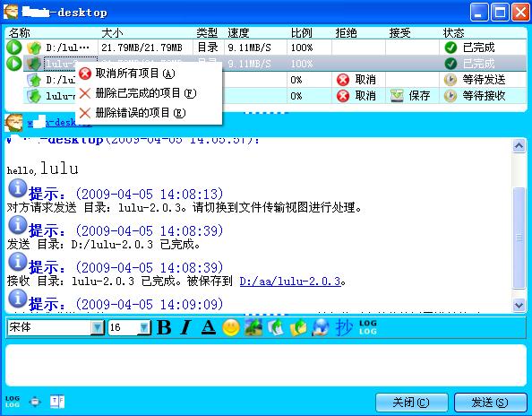Click in the message input box
The width and height of the screenshot is (532, 416).
pyautogui.click(x=266, y=365)
